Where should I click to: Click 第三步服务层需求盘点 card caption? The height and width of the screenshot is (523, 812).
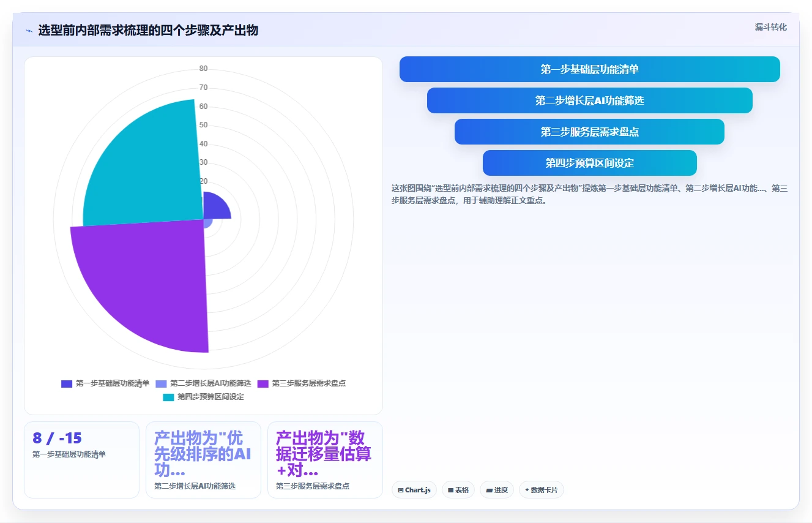coord(313,486)
